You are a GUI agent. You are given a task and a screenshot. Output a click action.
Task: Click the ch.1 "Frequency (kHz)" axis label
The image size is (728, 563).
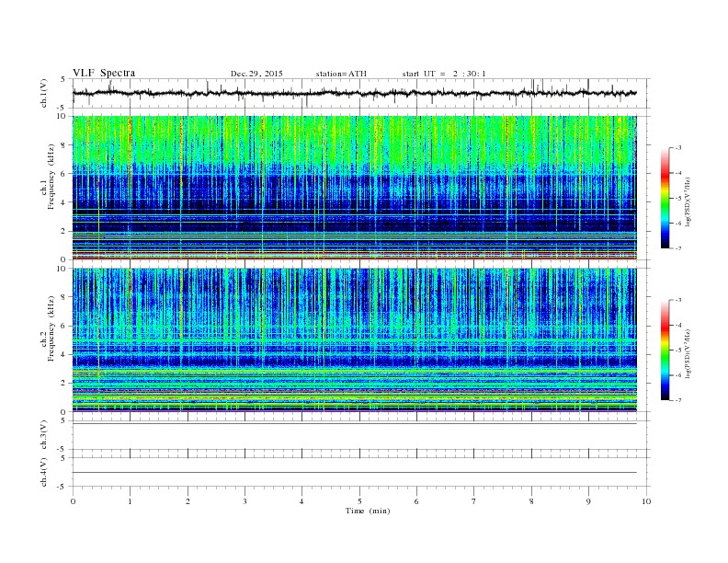[x=51, y=177]
